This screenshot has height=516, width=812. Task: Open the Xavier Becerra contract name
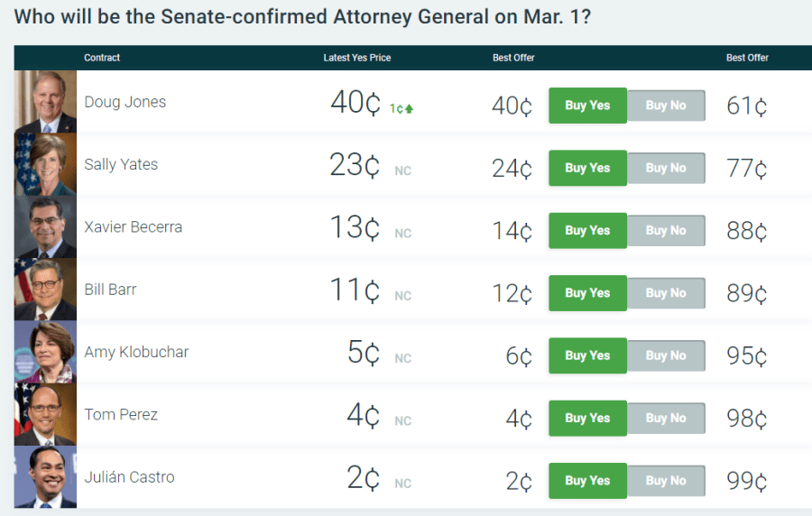click(133, 227)
